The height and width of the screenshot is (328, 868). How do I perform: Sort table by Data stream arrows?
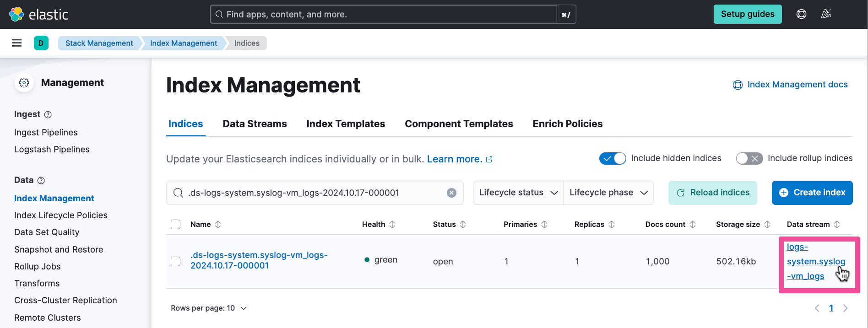click(837, 224)
